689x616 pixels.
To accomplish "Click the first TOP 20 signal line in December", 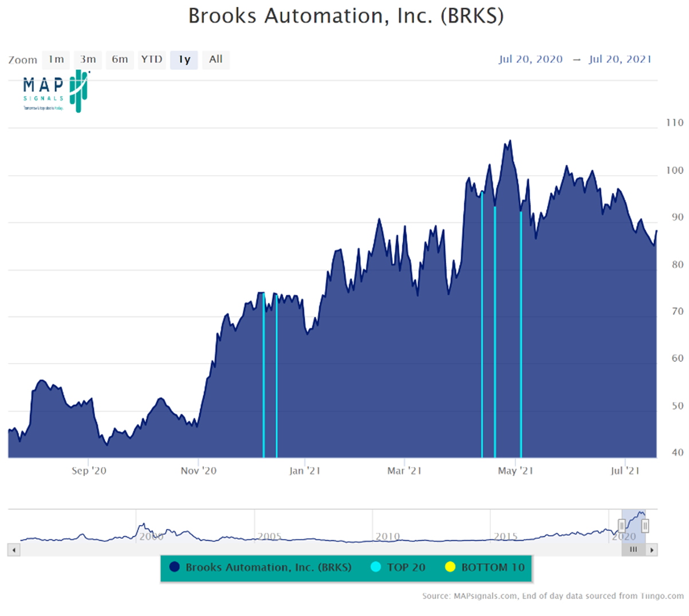I will pyautogui.click(x=263, y=375).
